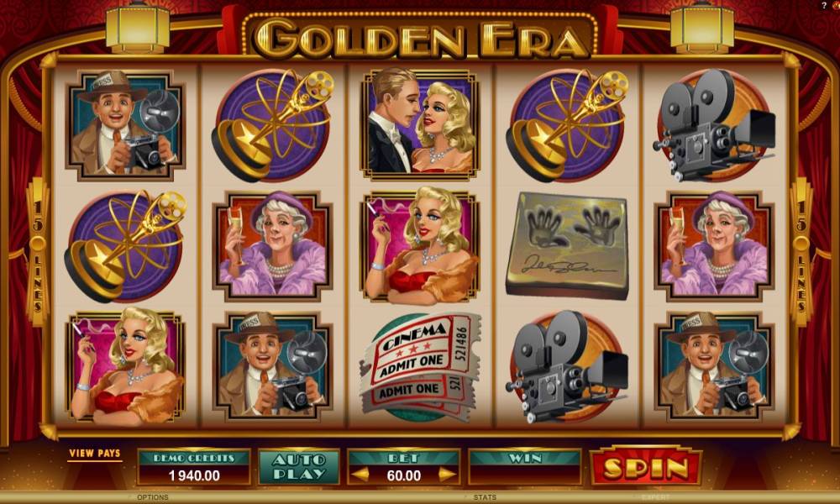Click the golden award trophy on reel two
Viewport: 840px width, 504px height.
click(273, 125)
